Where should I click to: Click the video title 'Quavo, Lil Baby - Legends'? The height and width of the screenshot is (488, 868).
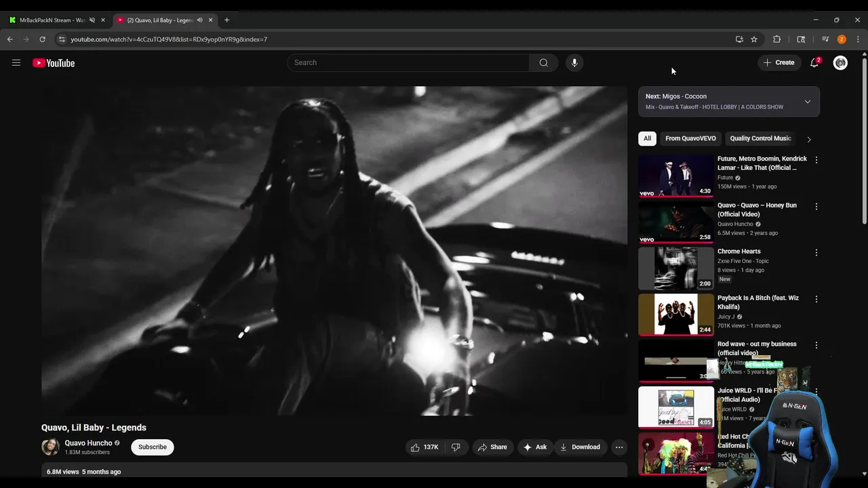coord(94,428)
